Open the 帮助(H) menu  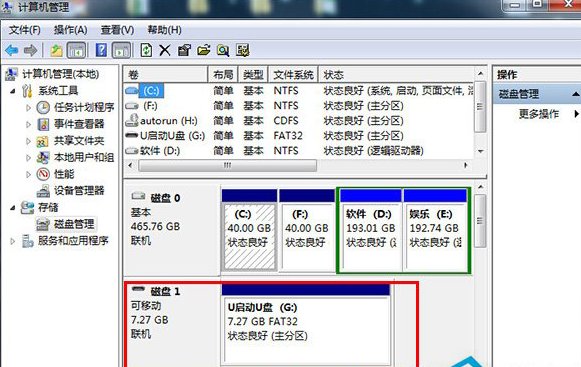tap(165, 30)
